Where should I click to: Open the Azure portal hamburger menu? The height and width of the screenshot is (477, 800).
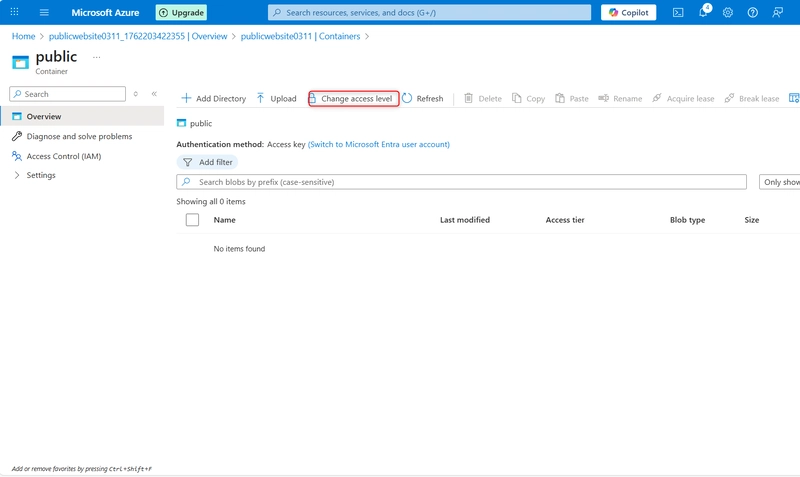44,13
